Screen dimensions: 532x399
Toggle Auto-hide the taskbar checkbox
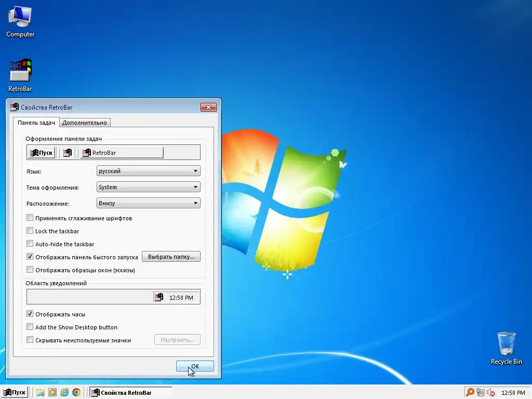coord(30,244)
